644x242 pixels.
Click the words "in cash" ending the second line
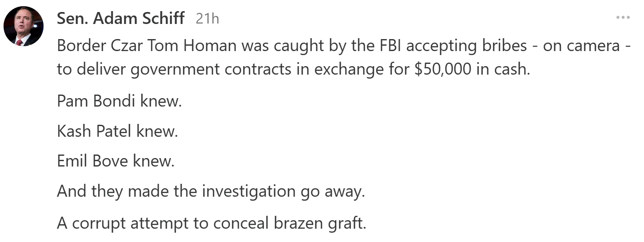(502, 70)
